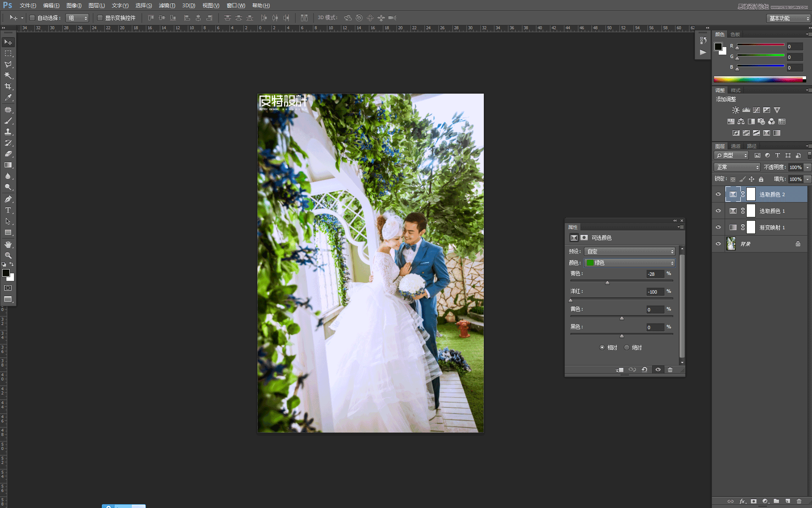Enable the 自动选择 checkbox
The width and height of the screenshot is (812, 508).
[32, 18]
